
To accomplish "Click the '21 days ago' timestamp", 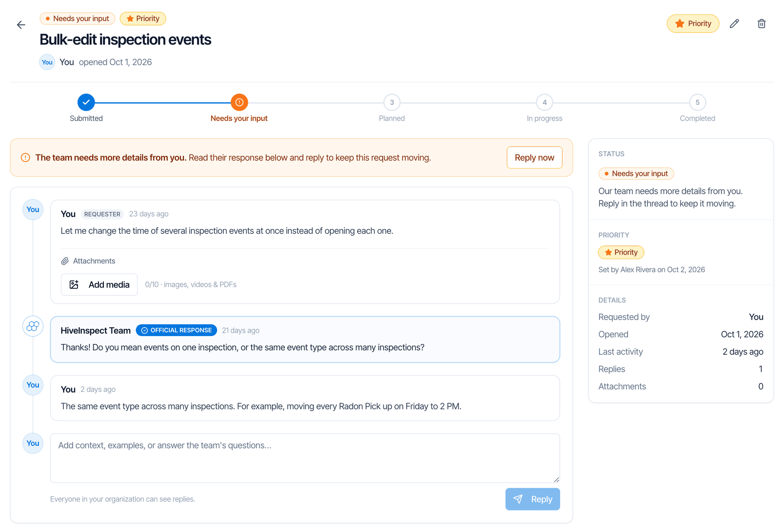I will pyautogui.click(x=241, y=330).
